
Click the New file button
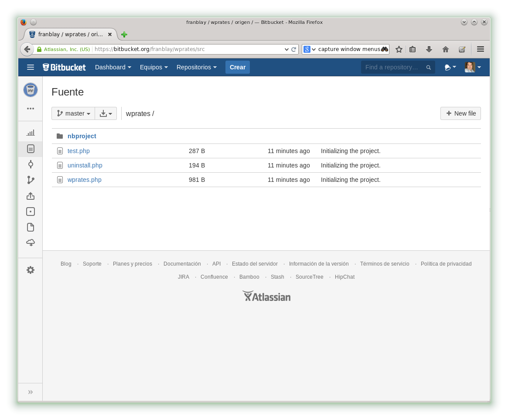[x=460, y=113]
